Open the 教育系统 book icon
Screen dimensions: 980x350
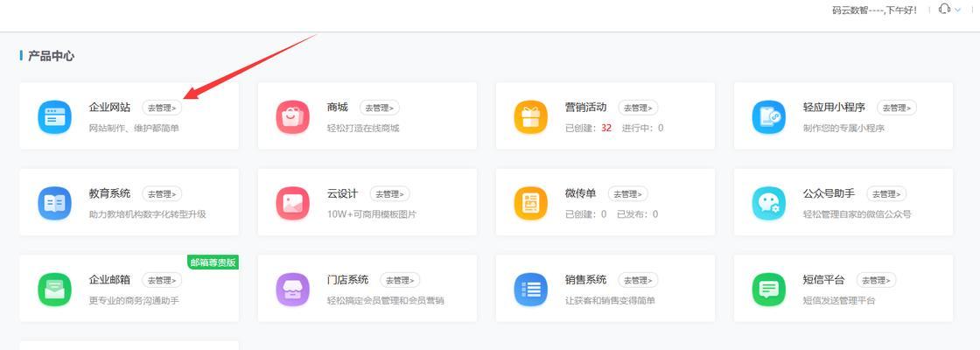(x=55, y=203)
